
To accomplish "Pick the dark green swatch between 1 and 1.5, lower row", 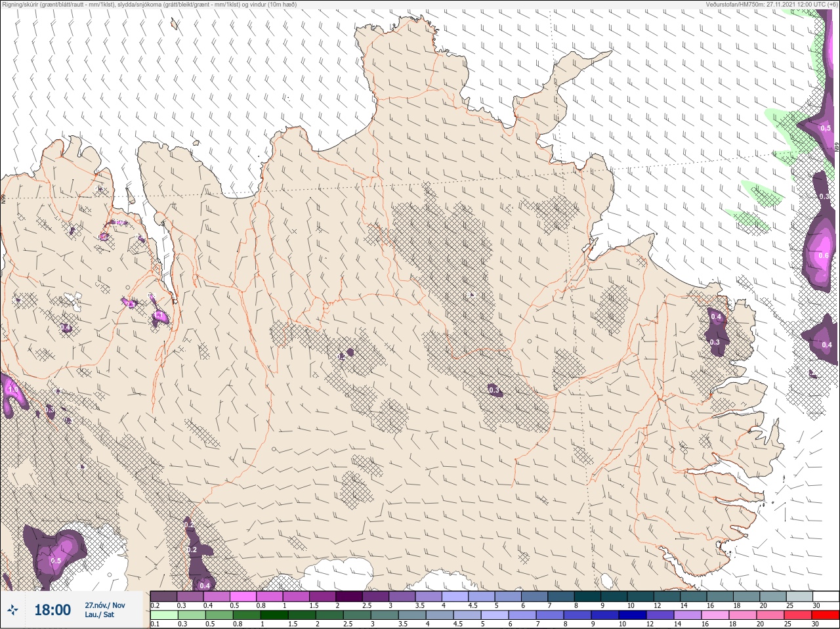I will coord(274,615).
